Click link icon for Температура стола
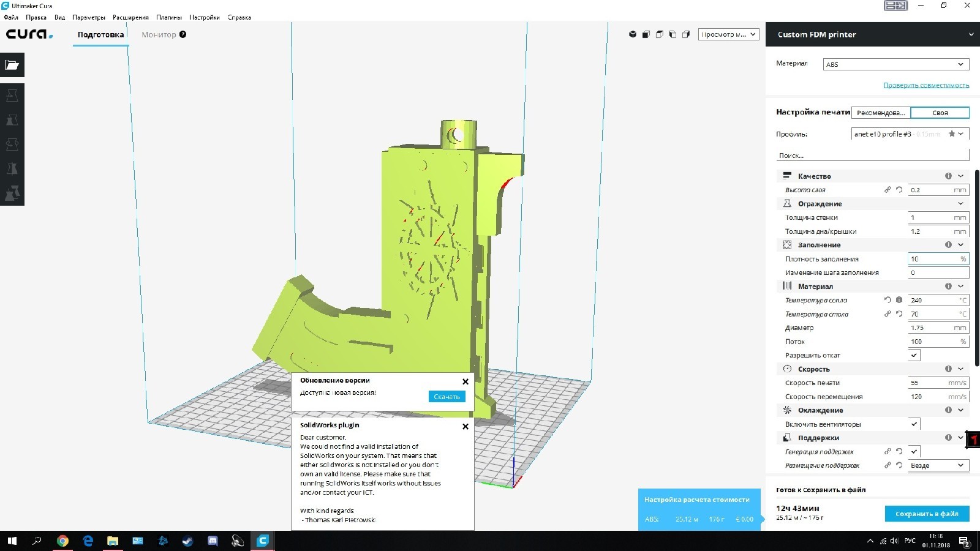 (x=888, y=314)
